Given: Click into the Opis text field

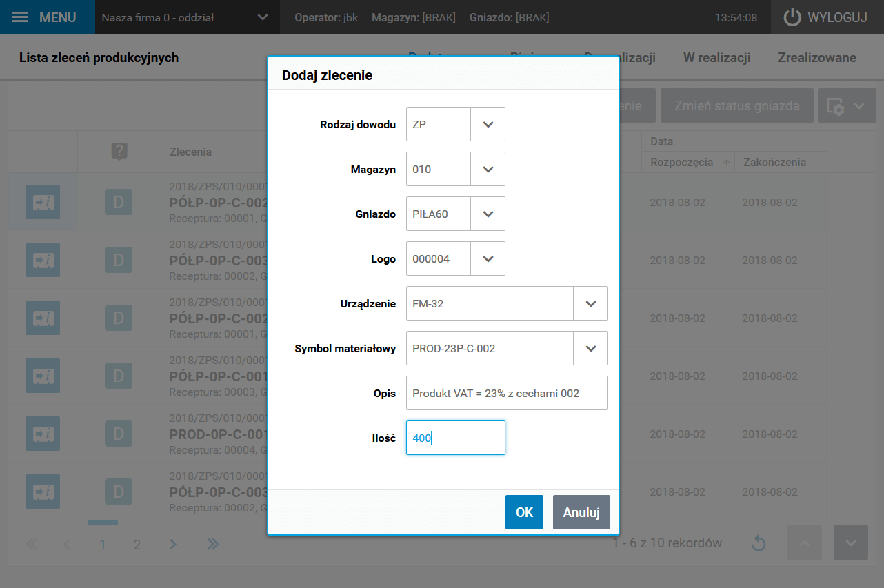Looking at the screenshot, I should pos(507,394).
